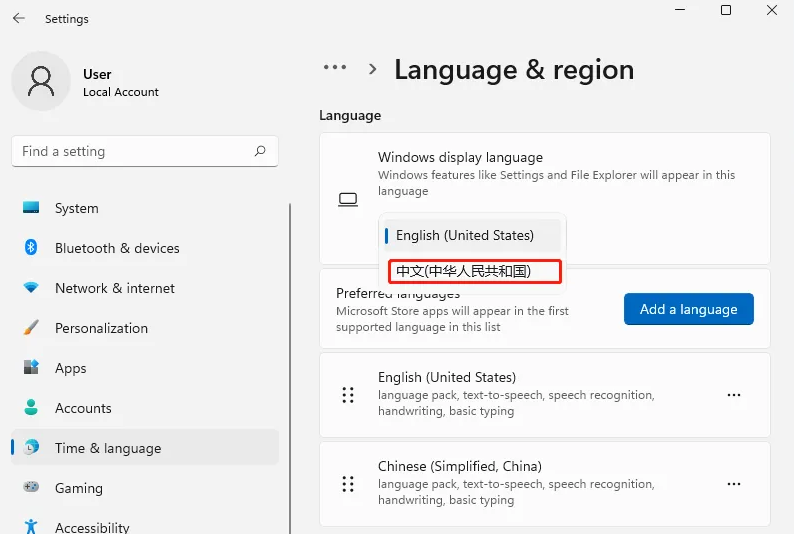794x534 pixels.
Task: Click the Gaming controller icon
Action: point(31,487)
